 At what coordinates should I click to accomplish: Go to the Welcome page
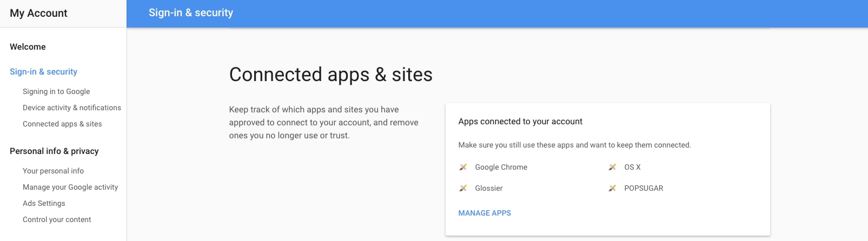[28, 47]
